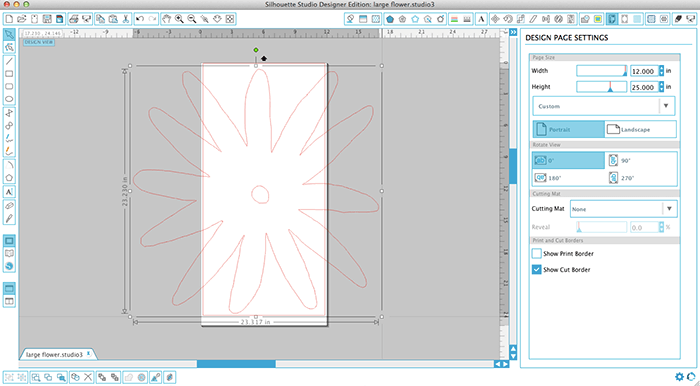Choose the Select arrow tool

point(9,34)
